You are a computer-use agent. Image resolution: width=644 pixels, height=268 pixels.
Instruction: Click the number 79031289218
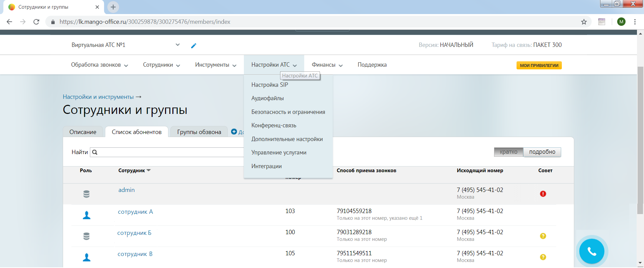[354, 232]
